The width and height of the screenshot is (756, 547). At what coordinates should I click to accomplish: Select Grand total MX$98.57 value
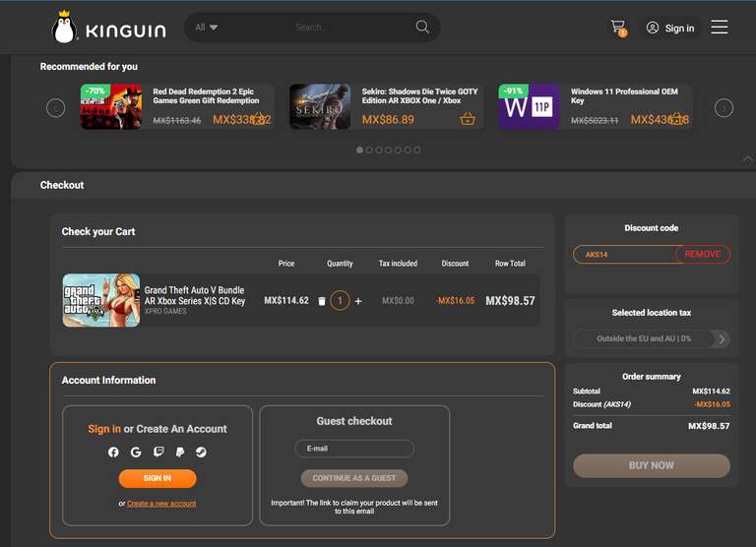tap(709, 426)
